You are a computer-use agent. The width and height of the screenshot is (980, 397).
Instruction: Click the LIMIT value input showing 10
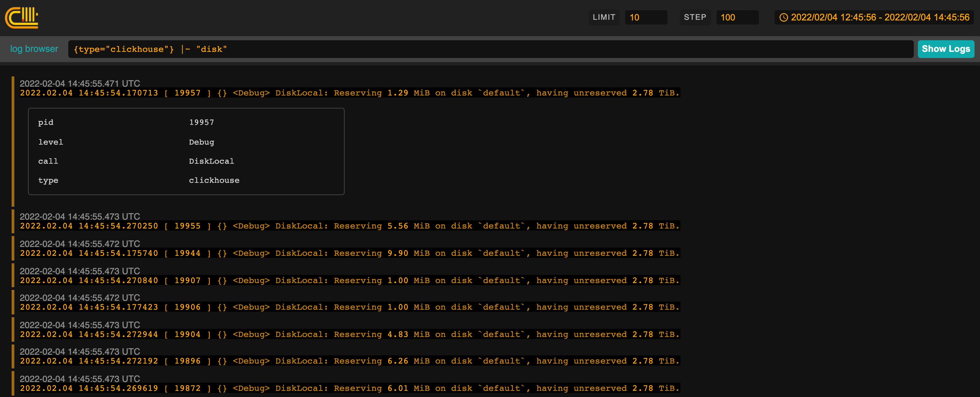646,17
